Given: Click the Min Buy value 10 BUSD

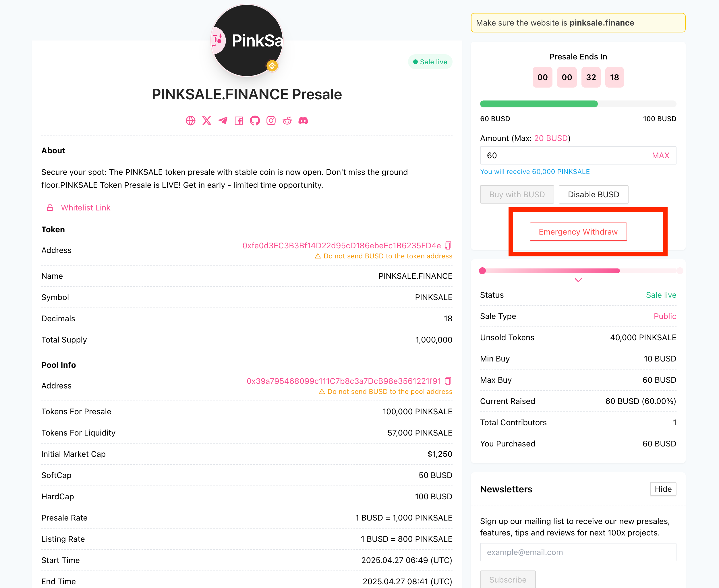Looking at the screenshot, I should pos(660,359).
